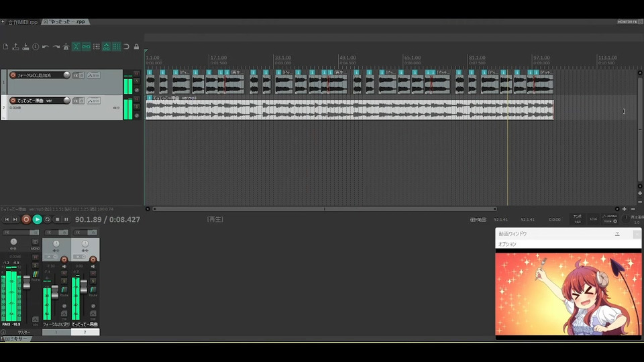The height and width of the screenshot is (362, 644).
Task: Solo track 2 in track panel
Action: 137,107
